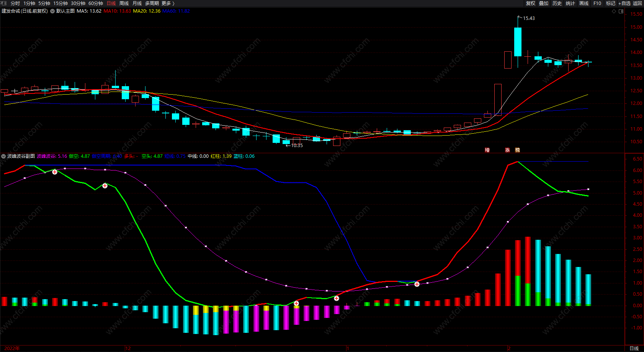
Task: Click the 增 event marker below candles
Action: tap(487, 150)
